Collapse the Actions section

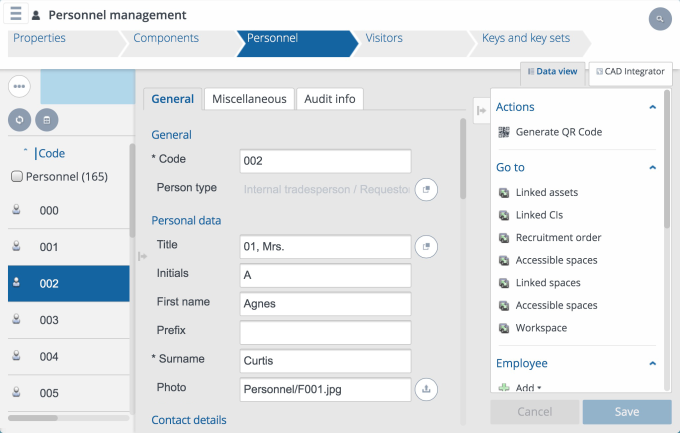point(653,107)
